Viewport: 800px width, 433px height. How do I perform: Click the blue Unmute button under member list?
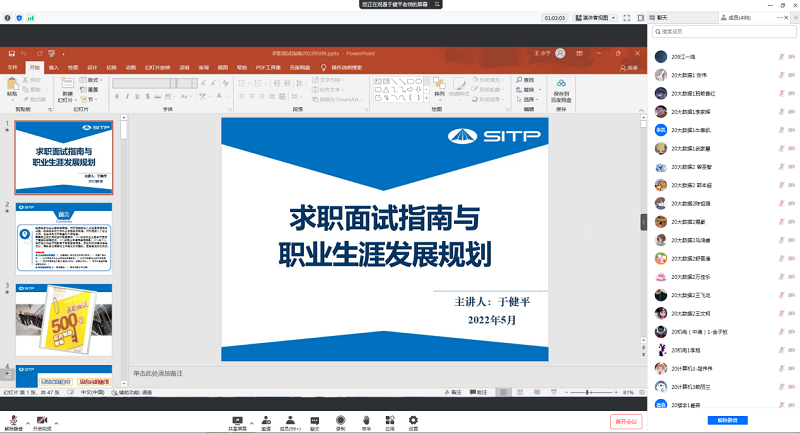pyautogui.click(x=723, y=420)
